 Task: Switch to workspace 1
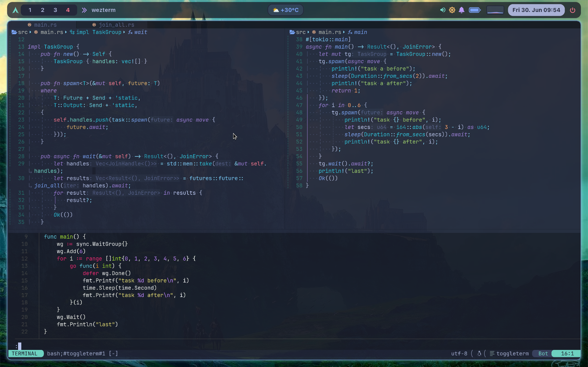point(30,10)
